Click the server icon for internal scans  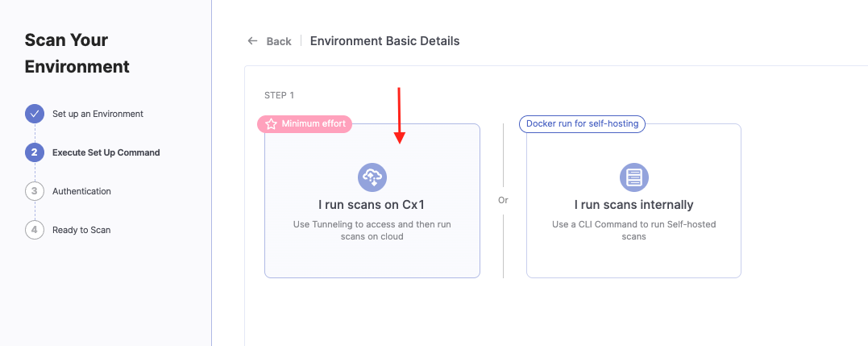click(x=633, y=177)
